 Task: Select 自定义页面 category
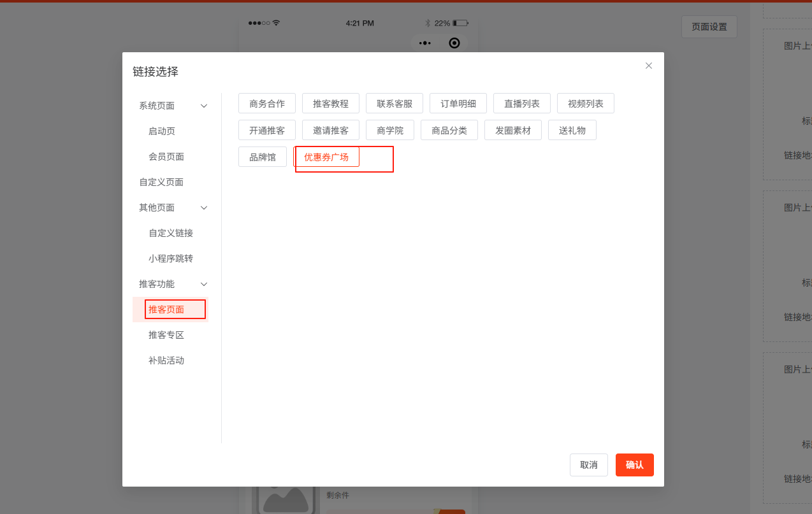pos(161,182)
